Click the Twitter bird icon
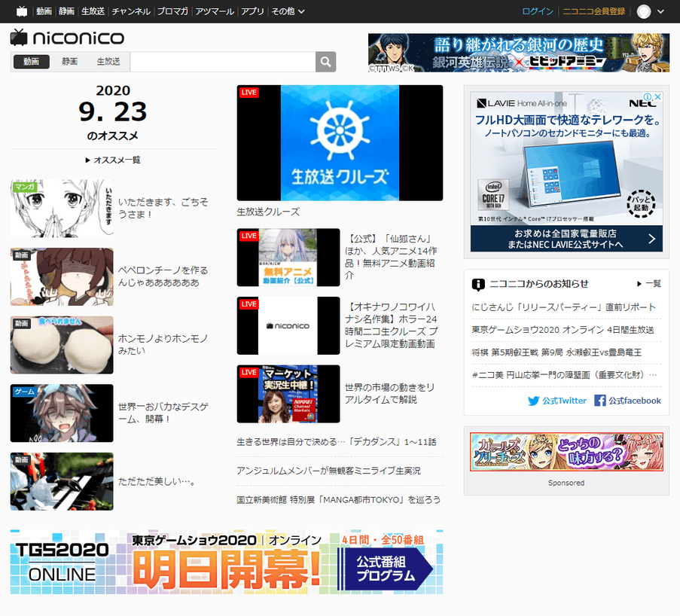Screen dimensions: 680x616 [534, 401]
